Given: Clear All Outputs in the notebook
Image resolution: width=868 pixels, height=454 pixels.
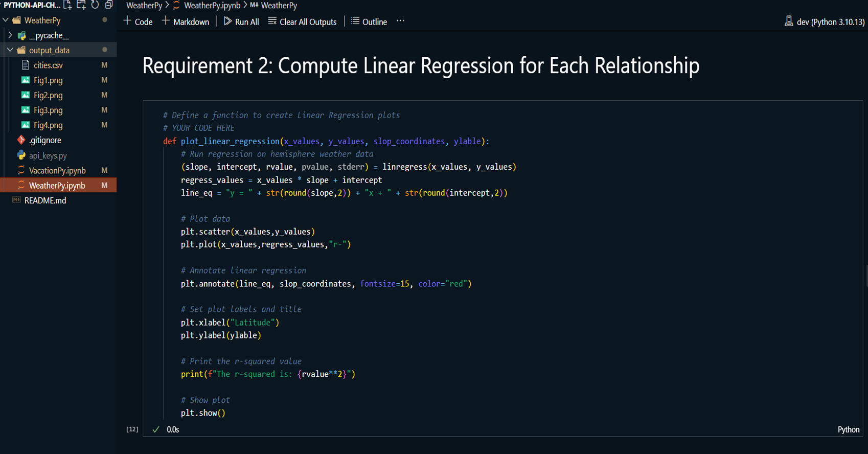Looking at the screenshot, I should pyautogui.click(x=302, y=21).
